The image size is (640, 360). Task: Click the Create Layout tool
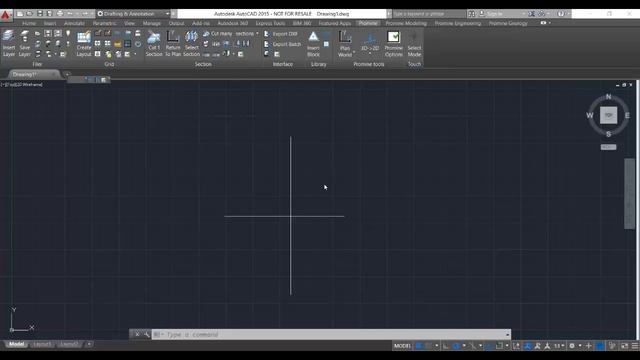pos(84,43)
